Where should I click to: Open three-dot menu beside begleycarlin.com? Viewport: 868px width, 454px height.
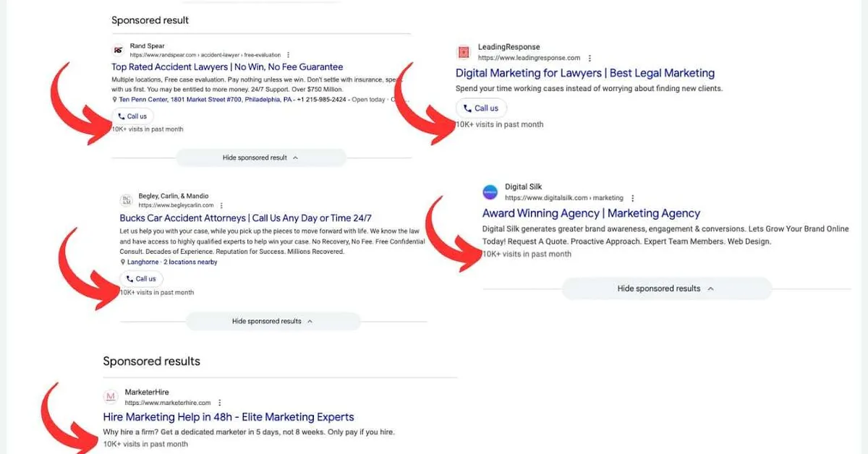click(x=221, y=205)
